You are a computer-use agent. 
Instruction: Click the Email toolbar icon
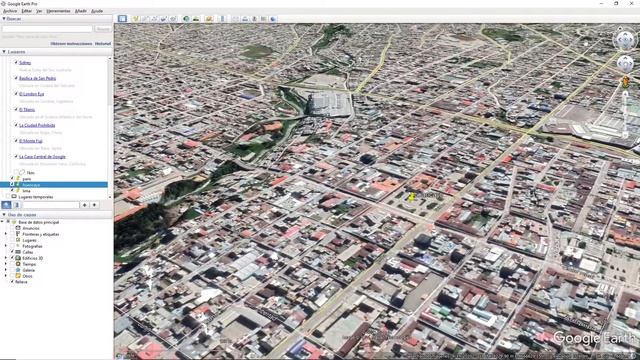pos(236,19)
